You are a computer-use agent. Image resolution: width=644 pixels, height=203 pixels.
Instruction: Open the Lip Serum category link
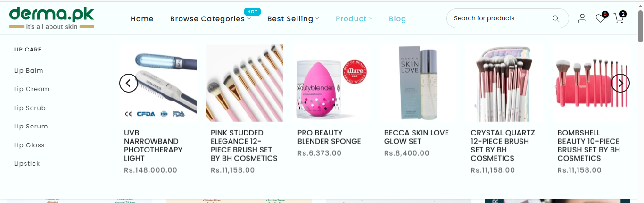tap(31, 127)
